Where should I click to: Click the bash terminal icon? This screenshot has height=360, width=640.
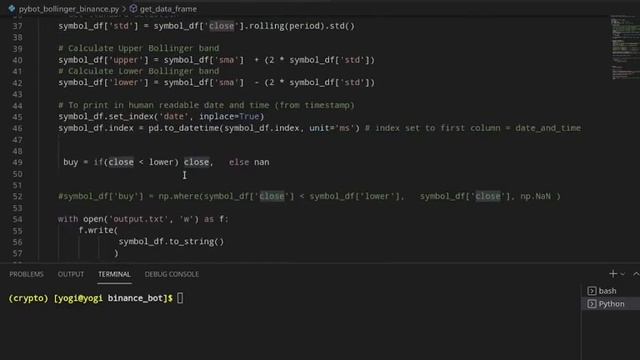point(591,291)
